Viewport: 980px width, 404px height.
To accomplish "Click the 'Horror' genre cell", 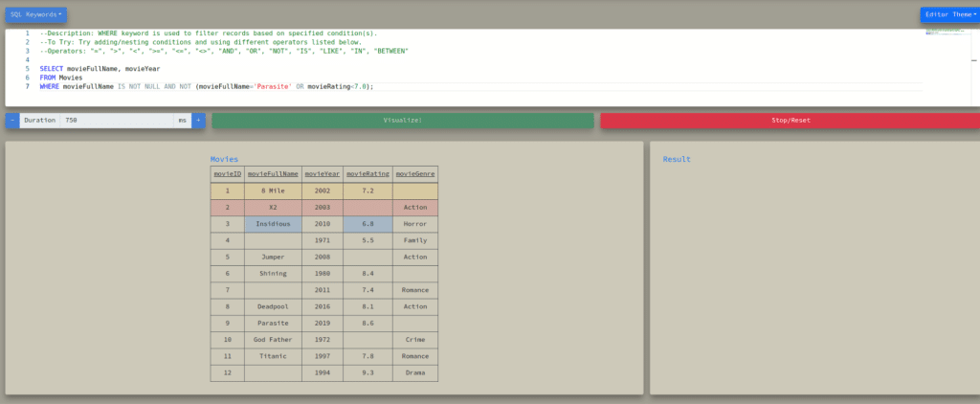I will (x=415, y=224).
